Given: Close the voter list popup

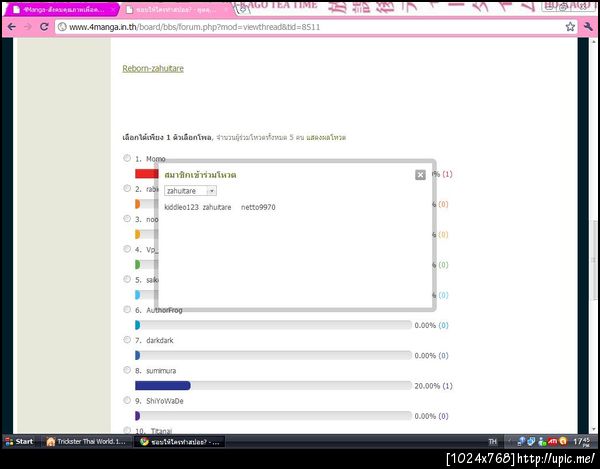Looking at the screenshot, I should (420, 175).
